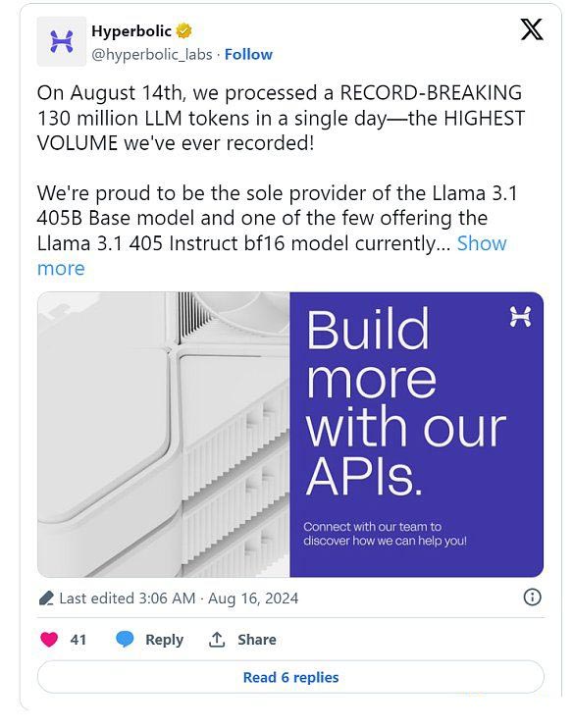Click the @hyperbolic_labs handle
The width and height of the screenshot is (573, 728).
click(152, 55)
